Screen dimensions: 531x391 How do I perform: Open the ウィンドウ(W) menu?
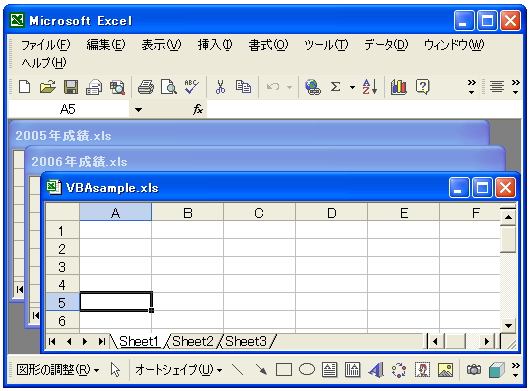click(454, 44)
